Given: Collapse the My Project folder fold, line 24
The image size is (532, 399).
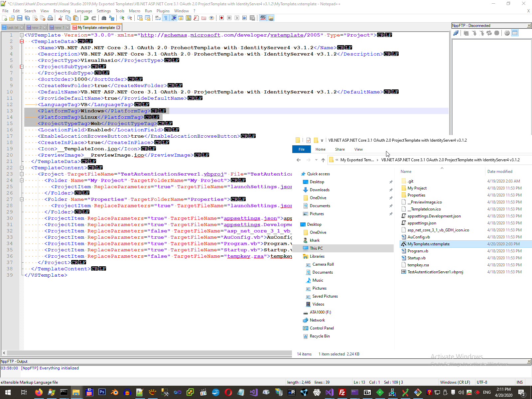Looking at the screenshot, I should [22, 180].
